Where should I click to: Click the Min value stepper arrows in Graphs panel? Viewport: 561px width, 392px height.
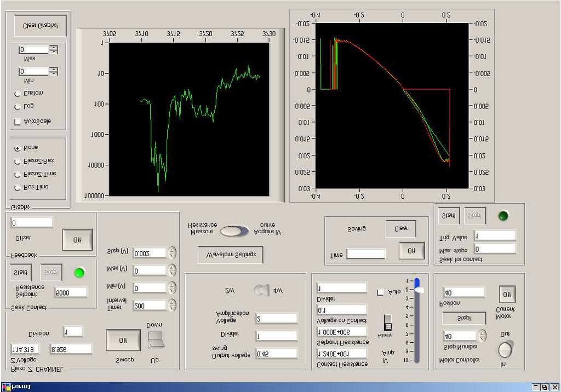[53, 72]
